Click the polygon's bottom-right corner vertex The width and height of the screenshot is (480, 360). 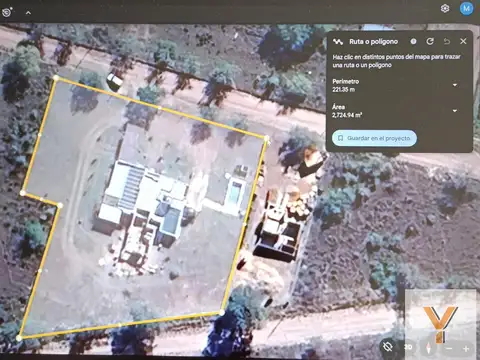[222, 312]
